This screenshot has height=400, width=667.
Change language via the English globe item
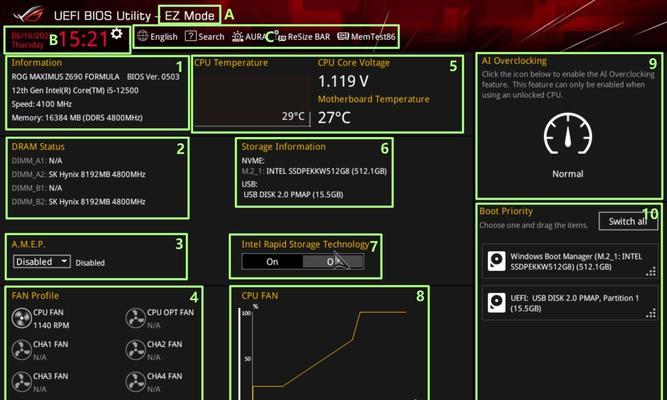pyautogui.click(x=157, y=37)
